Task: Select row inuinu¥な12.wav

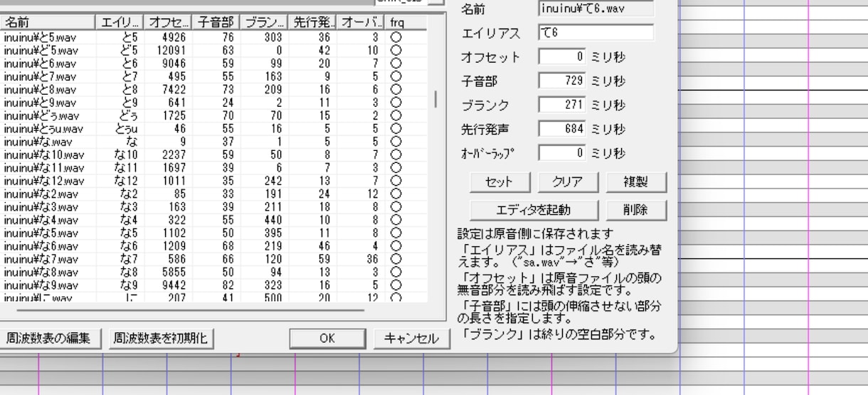Action: tap(214, 180)
